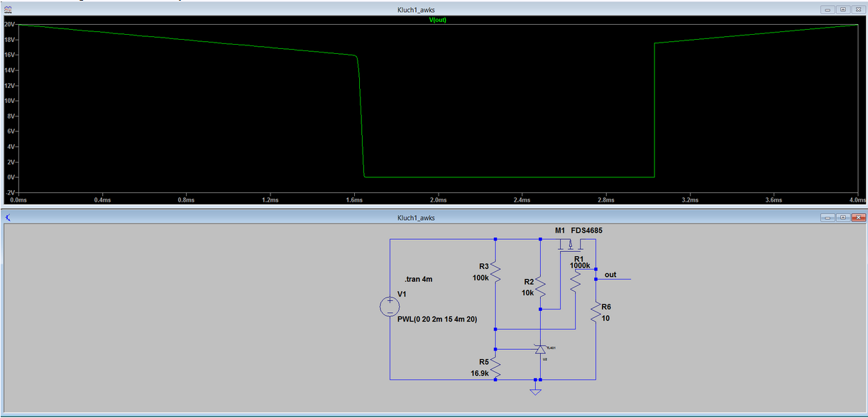This screenshot has height=418, width=868.
Task: Click the 1000k value of R1
Action: coord(579,265)
